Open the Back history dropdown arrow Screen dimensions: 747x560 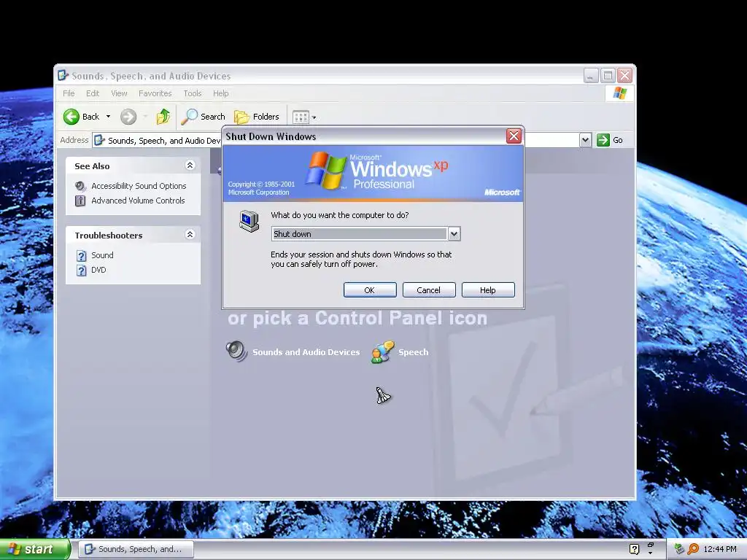(108, 117)
